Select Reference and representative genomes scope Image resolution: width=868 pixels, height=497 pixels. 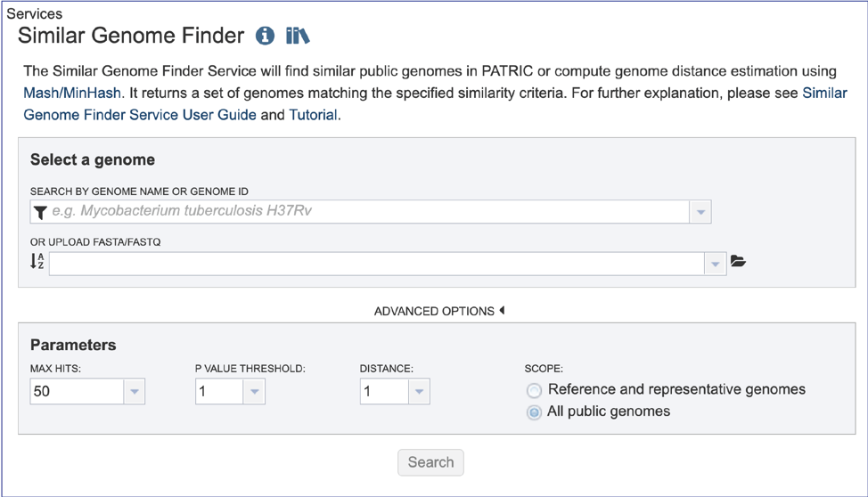[x=534, y=391]
